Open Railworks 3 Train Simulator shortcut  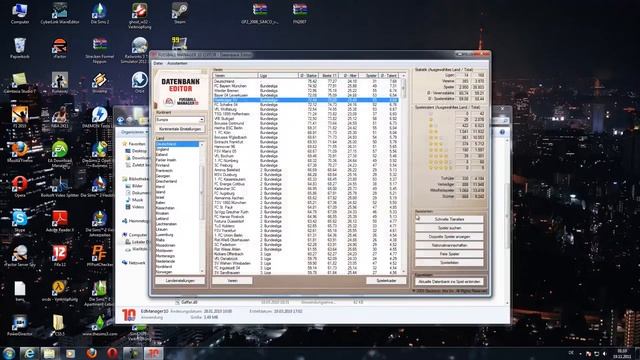click(x=140, y=50)
